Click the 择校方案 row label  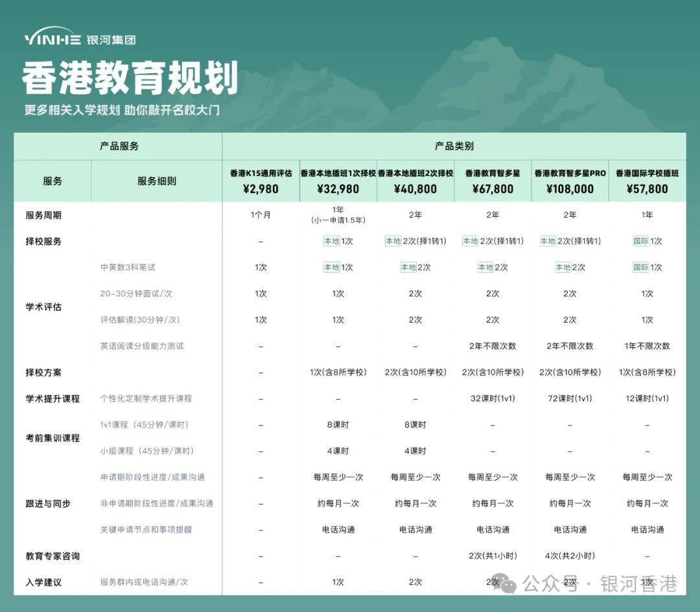coord(43,372)
